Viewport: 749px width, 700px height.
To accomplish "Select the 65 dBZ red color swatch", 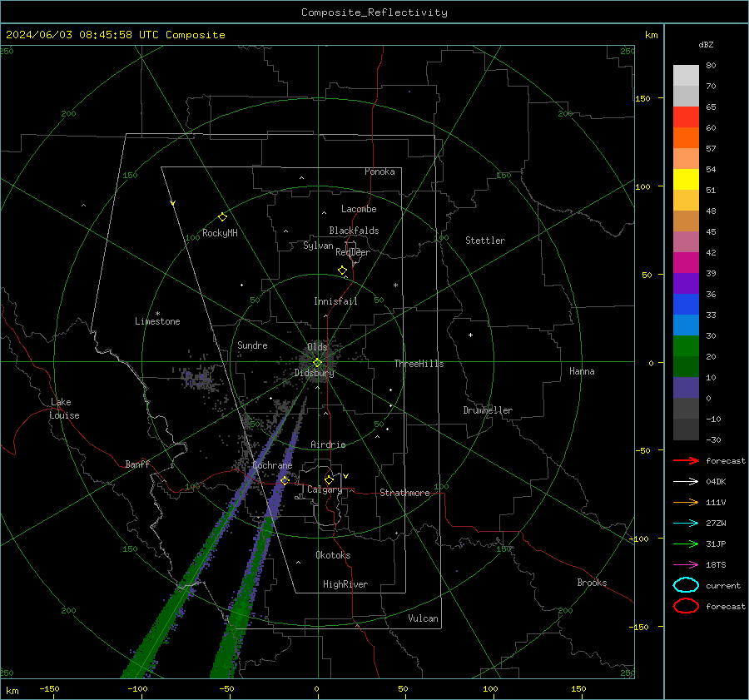I will coord(686,117).
